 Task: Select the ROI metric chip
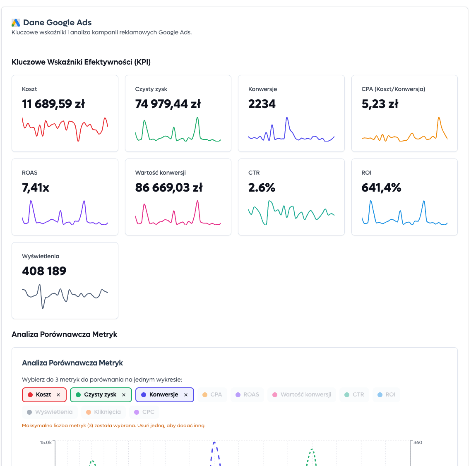click(386, 395)
